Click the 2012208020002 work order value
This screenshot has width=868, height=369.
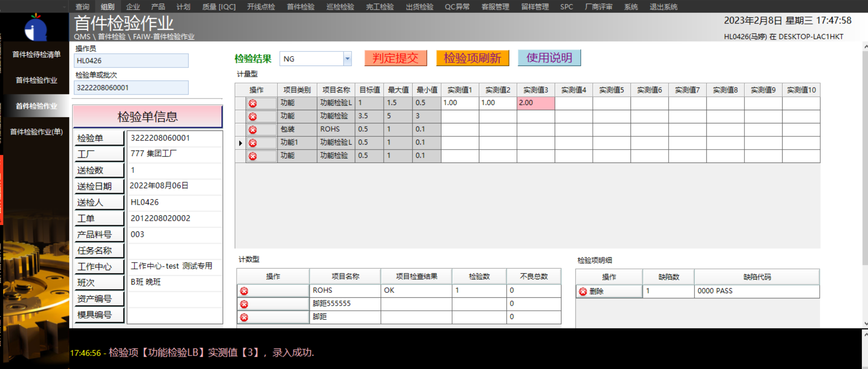pos(160,218)
